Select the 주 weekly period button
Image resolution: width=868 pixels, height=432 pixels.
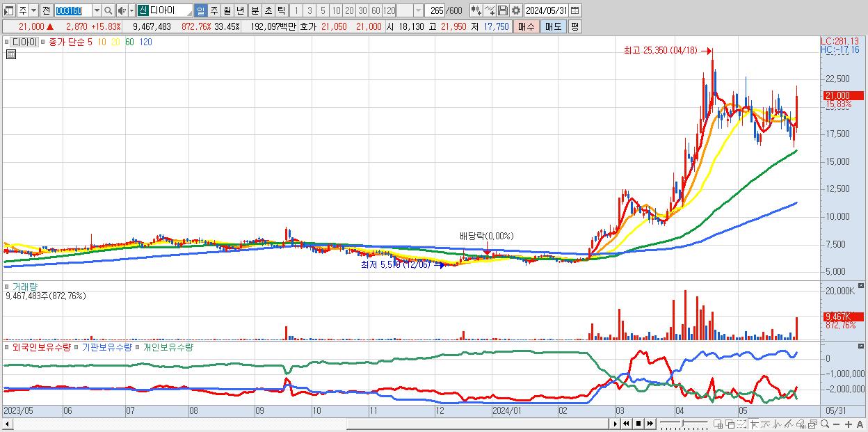point(214,11)
